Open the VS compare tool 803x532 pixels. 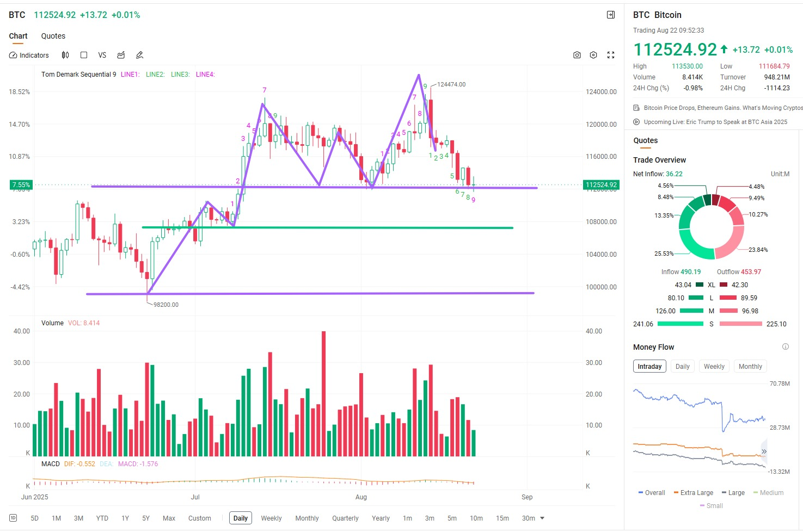pos(102,55)
